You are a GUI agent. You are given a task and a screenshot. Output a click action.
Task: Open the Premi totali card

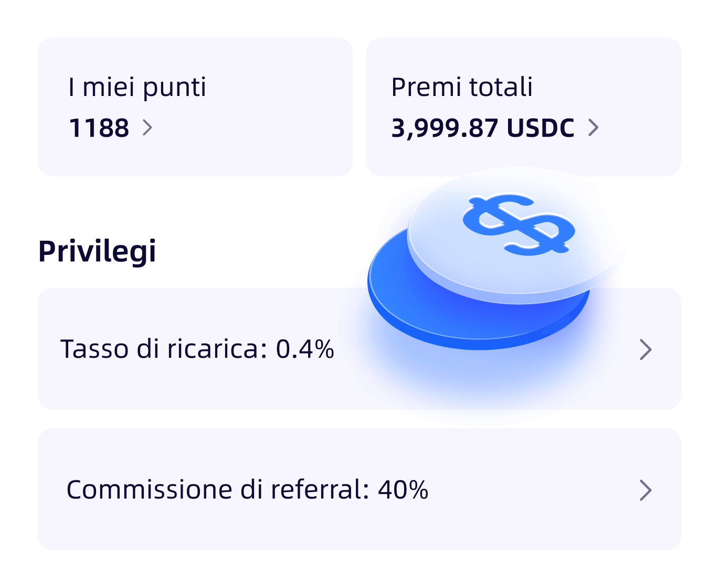click(x=524, y=107)
